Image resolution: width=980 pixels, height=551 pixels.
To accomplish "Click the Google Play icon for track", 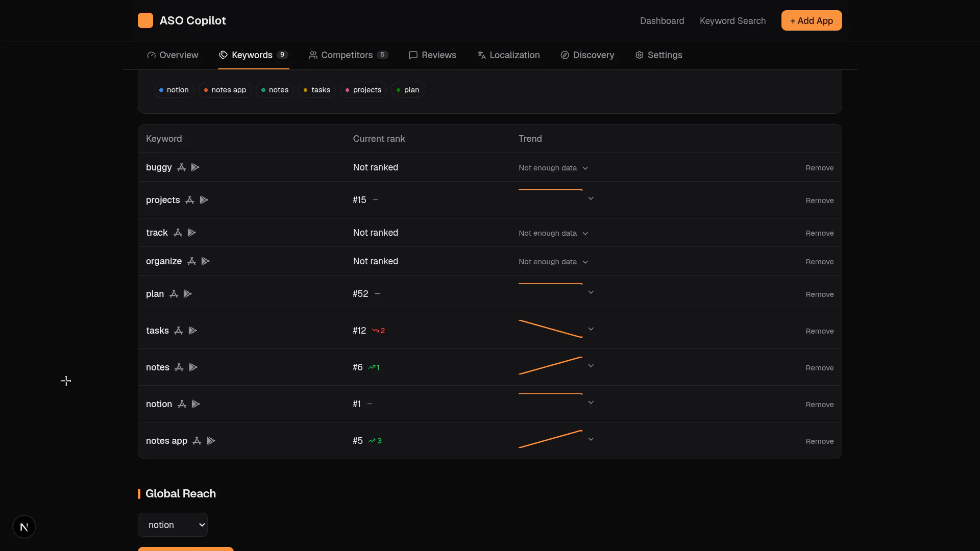I will 191,233.
